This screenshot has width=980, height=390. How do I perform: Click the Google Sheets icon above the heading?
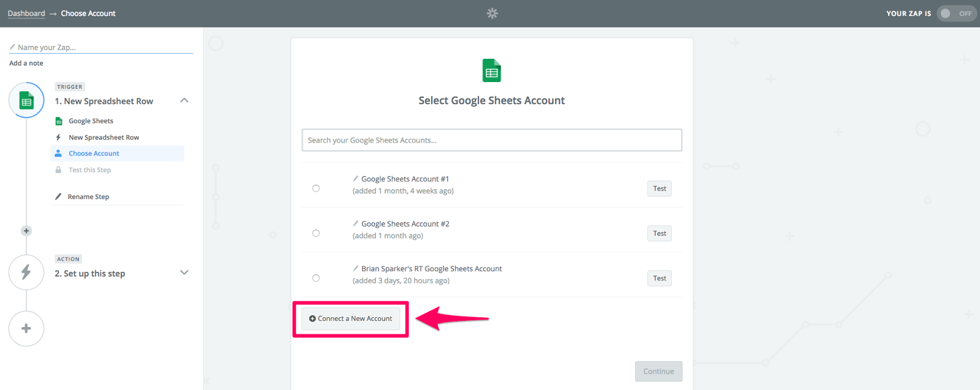tap(492, 70)
